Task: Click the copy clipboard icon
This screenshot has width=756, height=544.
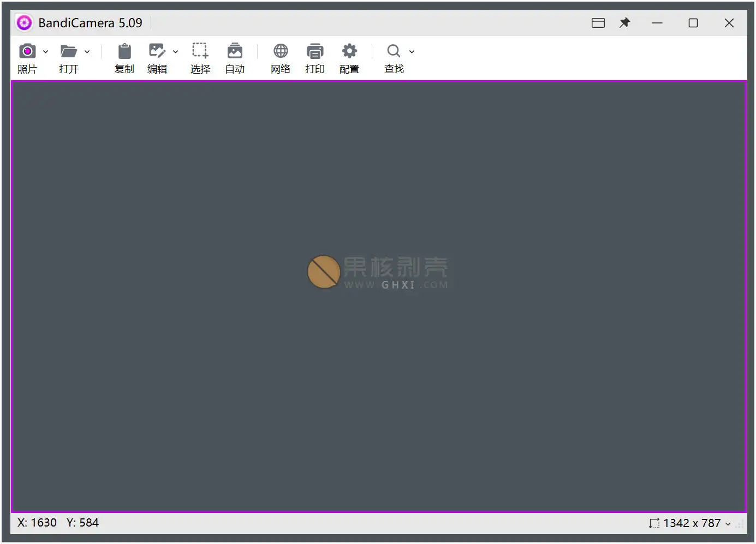Action: coord(124,51)
